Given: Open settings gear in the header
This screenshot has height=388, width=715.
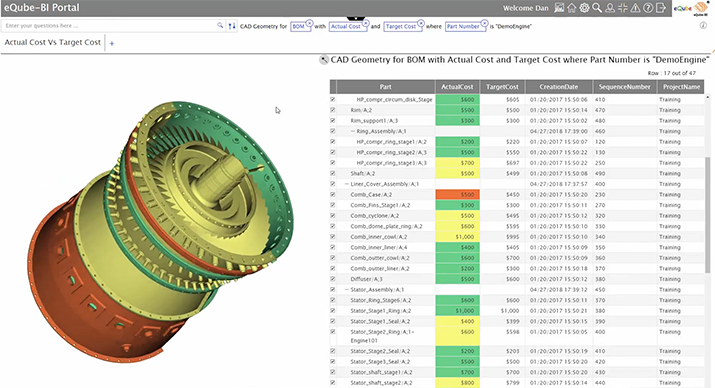Looking at the screenshot, I should (x=584, y=8).
